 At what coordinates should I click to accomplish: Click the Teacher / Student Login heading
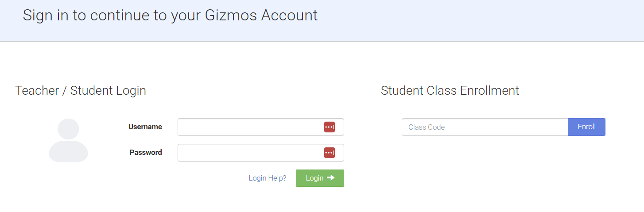coord(81,91)
